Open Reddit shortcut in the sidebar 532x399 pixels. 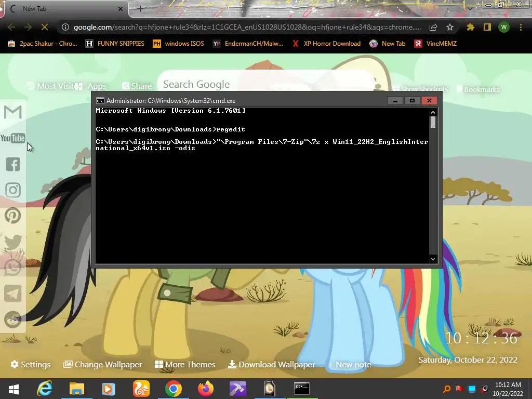pyautogui.click(x=13, y=320)
